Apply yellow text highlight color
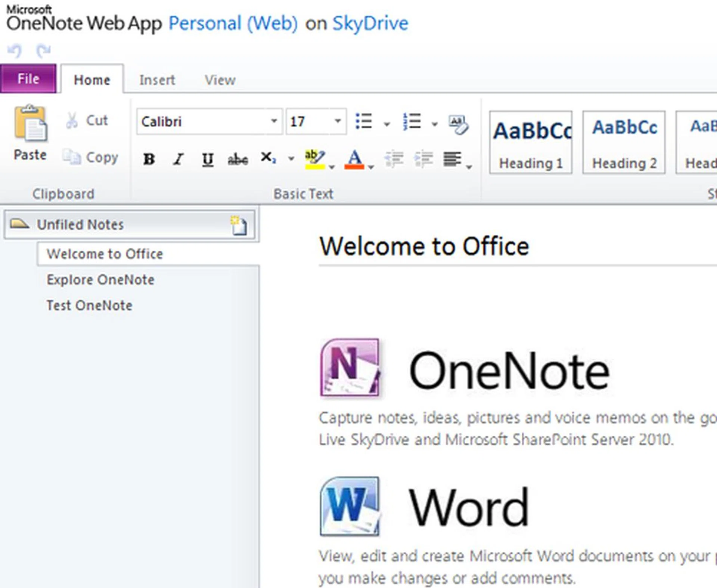The image size is (717, 588). [x=314, y=159]
